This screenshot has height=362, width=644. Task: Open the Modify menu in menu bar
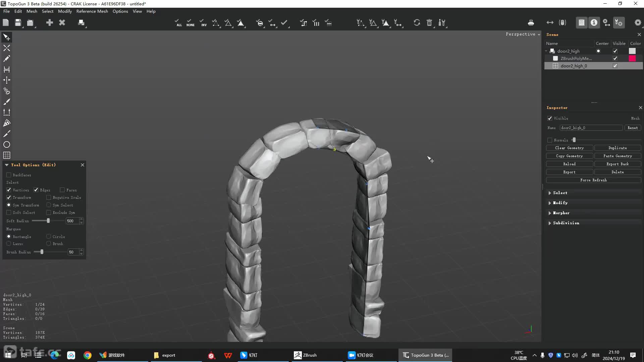coord(65,11)
